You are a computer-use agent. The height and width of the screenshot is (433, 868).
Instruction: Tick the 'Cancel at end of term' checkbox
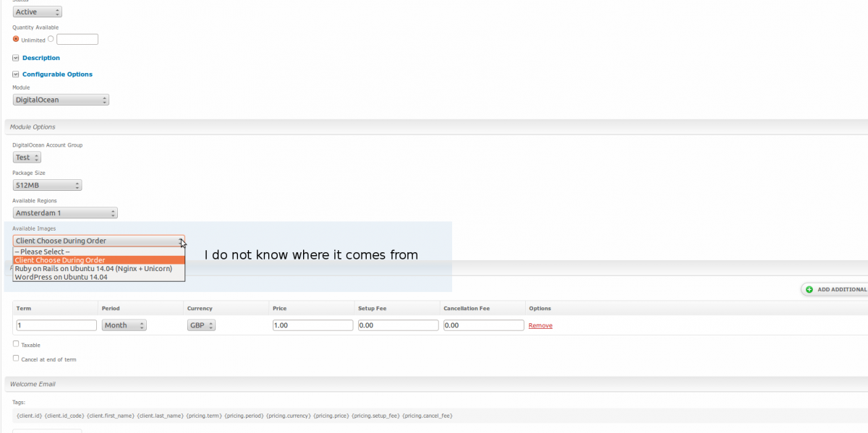pyautogui.click(x=16, y=358)
